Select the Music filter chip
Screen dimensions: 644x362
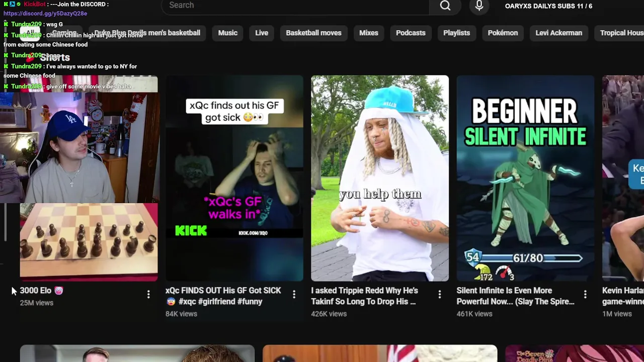(227, 33)
